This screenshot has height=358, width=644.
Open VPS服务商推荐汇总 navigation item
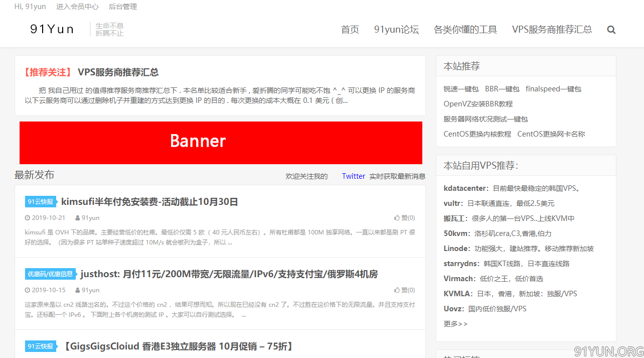click(x=552, y=30)
